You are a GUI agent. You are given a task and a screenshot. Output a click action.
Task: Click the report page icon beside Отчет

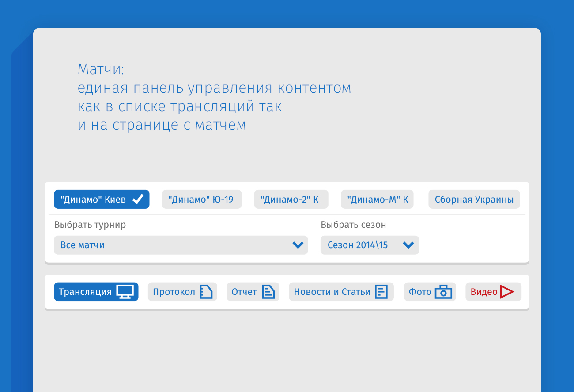coord(268,292)
